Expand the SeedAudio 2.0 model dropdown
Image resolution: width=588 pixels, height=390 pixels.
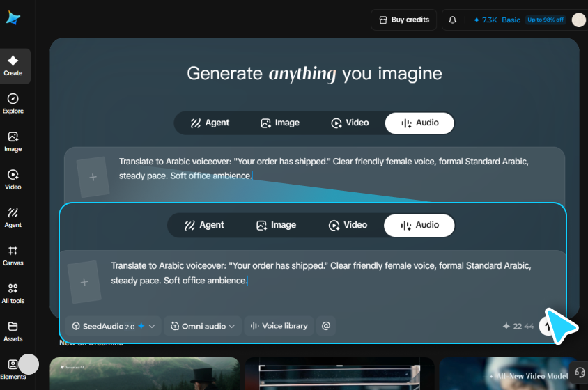pyautogui.click(x=114, y=326)
